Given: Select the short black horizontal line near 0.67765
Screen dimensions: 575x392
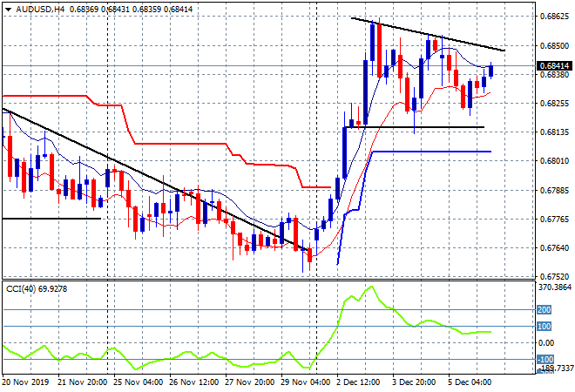Looking at the screenshot, I should pos(51,219).
